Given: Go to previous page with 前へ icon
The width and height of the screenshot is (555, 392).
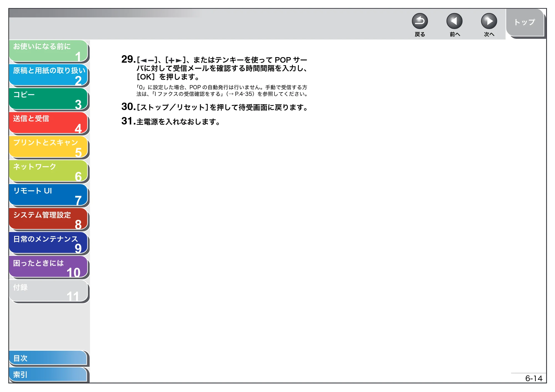Looking at the screenshot, I should pos(454,21).
